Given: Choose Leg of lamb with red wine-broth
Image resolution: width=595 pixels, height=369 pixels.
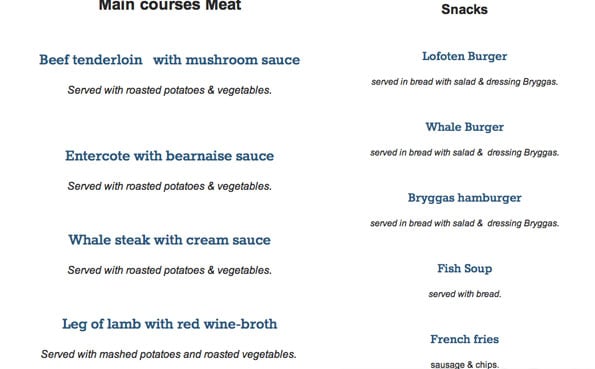Looking at the screenshot, I should coord(170,324).
